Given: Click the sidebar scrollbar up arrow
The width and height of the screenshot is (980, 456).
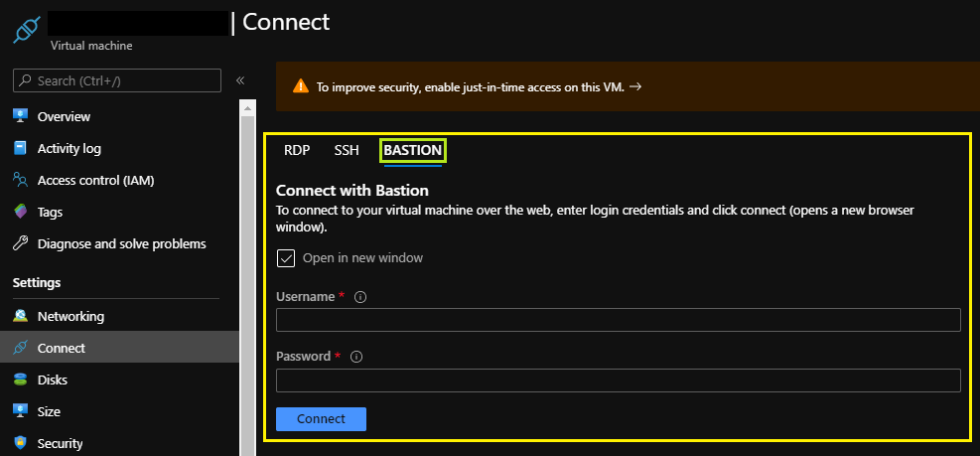Looking at the screenshot, I should click(247, 109).
